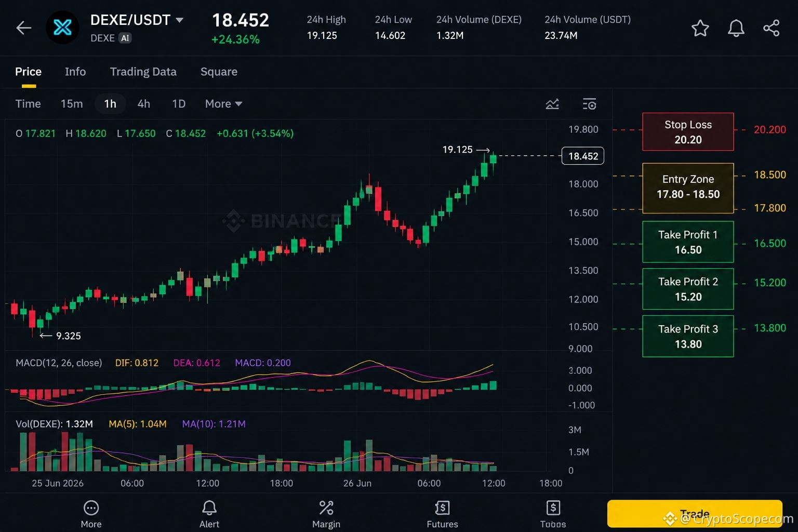This screenshot has width=798, height=532.
Task: Click the 26 Jun time axis label
Action: pos(357,483)
